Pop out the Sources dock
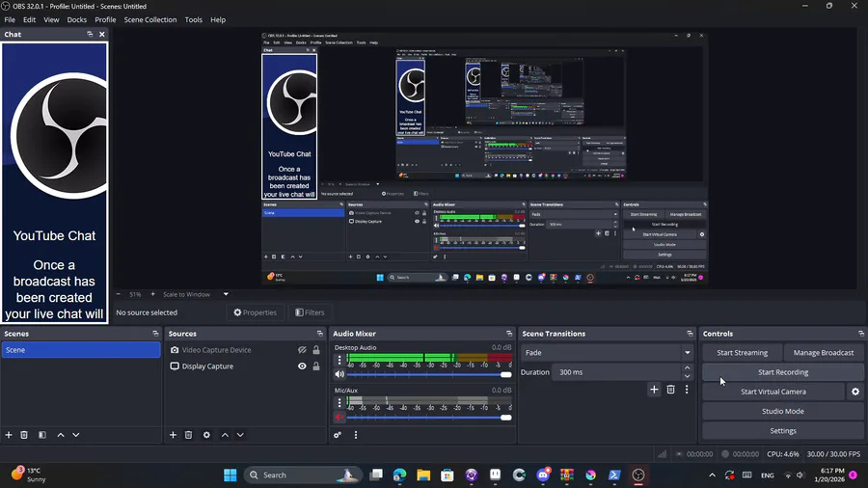 319,334
